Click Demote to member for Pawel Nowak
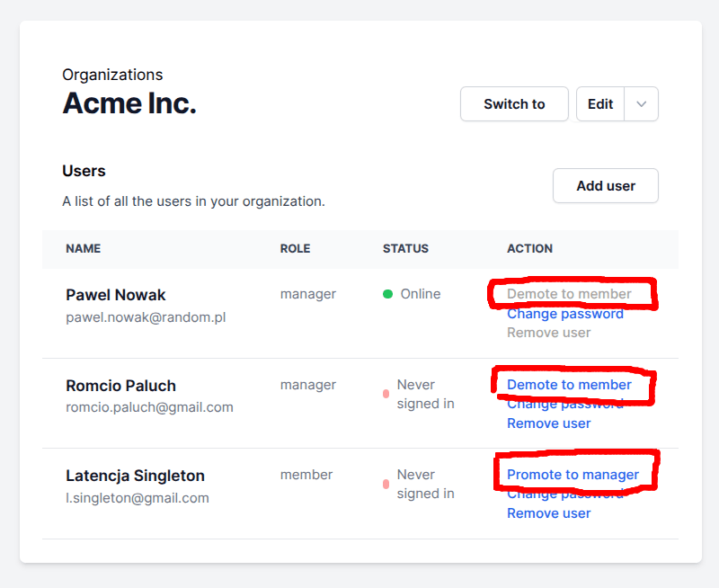 pyautogui.click(x=569, y=294)
